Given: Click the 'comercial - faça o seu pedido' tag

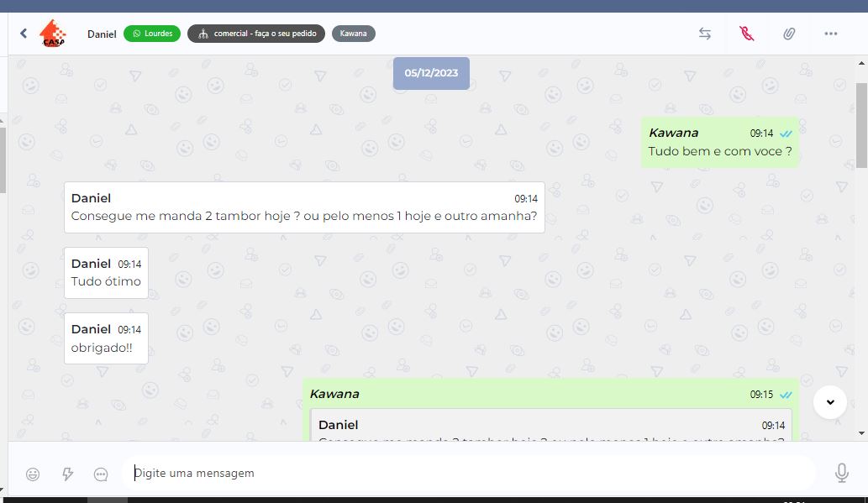Looking at the screenshot, I should [x=256, y=34].
